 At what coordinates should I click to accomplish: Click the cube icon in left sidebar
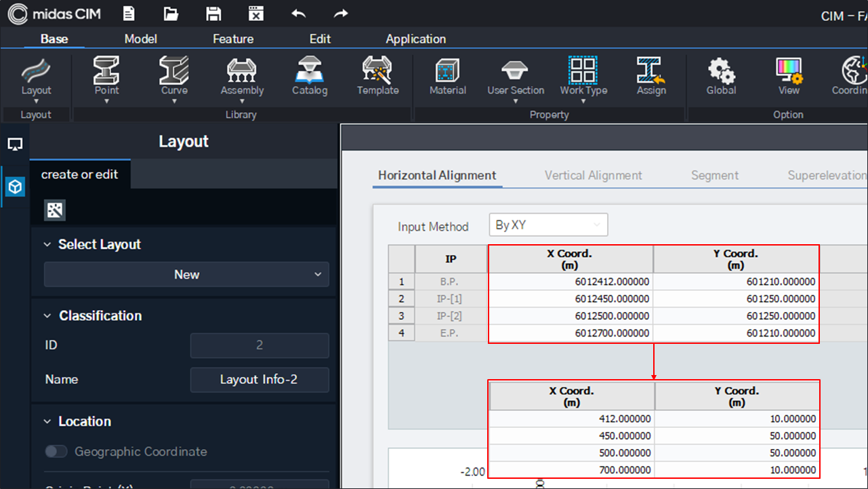tap(15, 187)
